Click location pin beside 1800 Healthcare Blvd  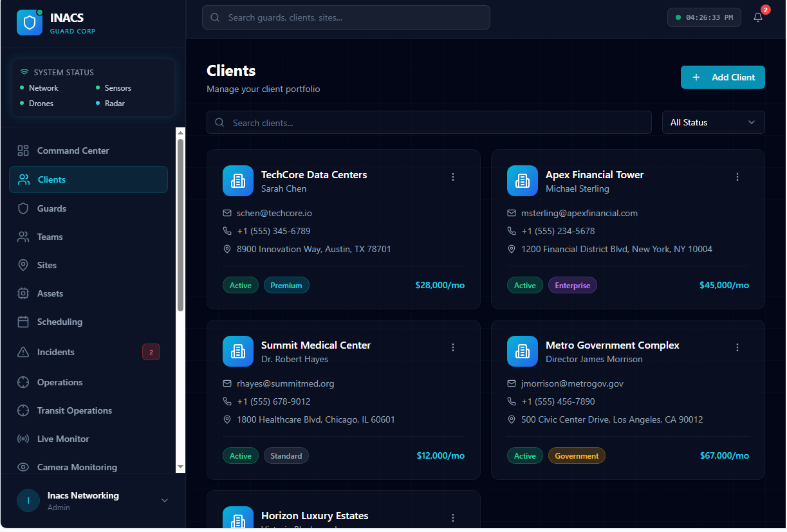pyautogui.click(x=227, y=419)
